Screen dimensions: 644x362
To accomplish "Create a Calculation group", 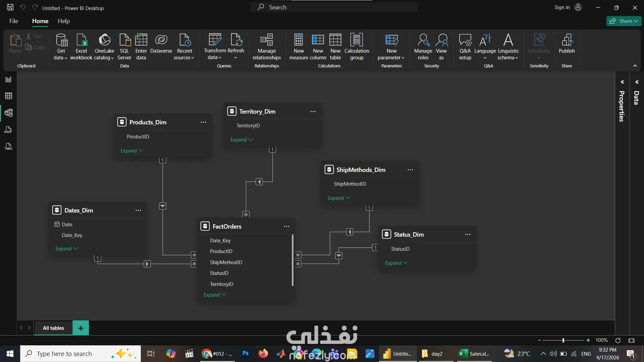I will point(357,47).
